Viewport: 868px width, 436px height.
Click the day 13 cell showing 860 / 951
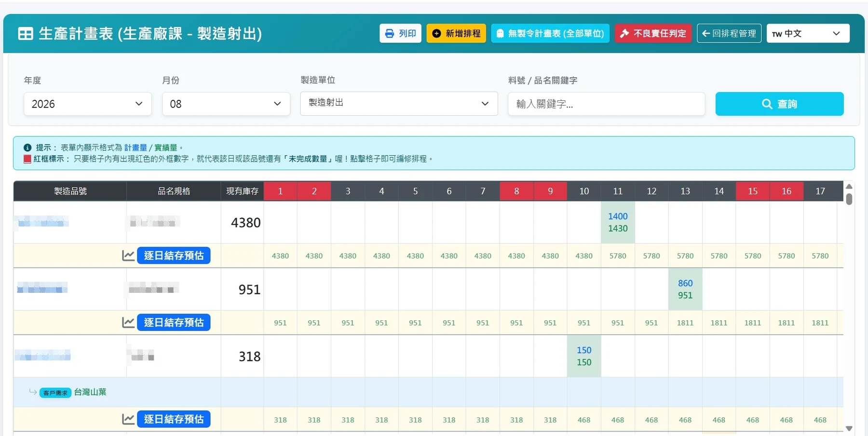click(685, 289)
